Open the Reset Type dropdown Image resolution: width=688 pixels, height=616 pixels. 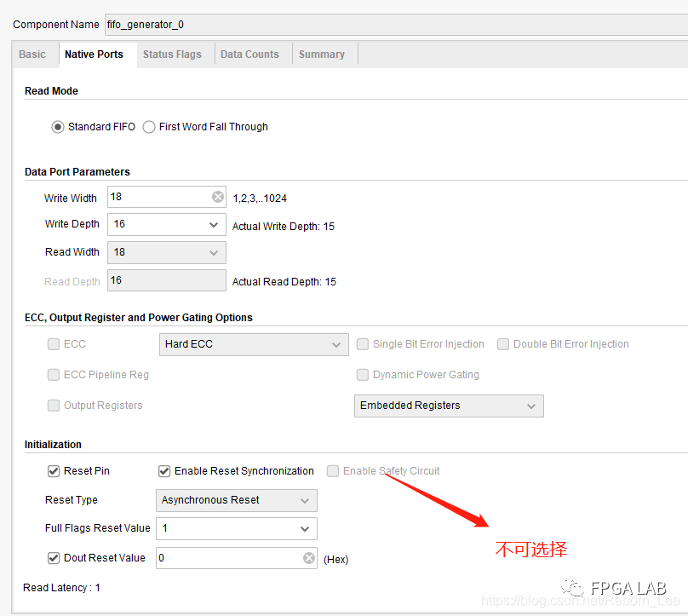(x=237, y=500)
